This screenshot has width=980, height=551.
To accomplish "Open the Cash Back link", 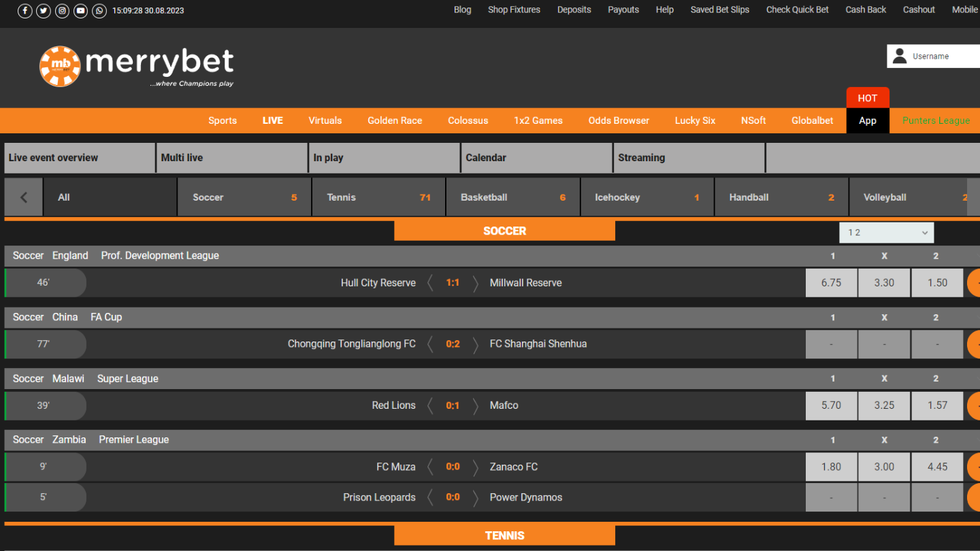I will [866, 10].
